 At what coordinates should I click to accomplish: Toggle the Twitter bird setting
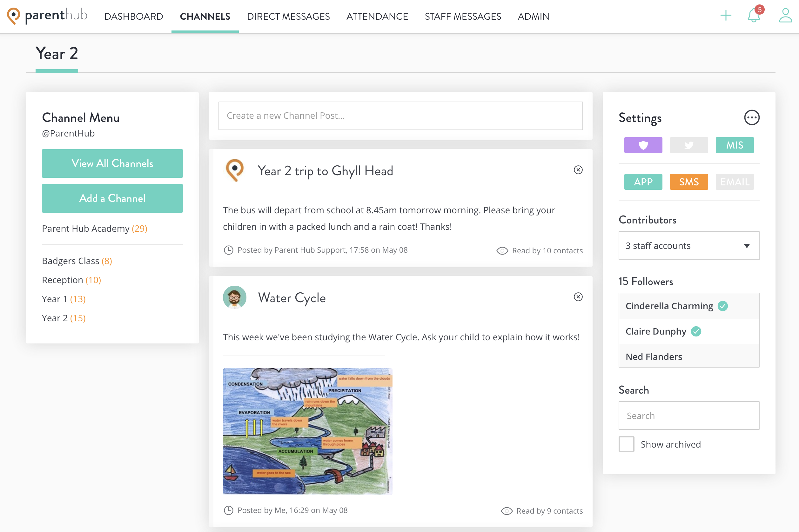[x=689, y=145]
